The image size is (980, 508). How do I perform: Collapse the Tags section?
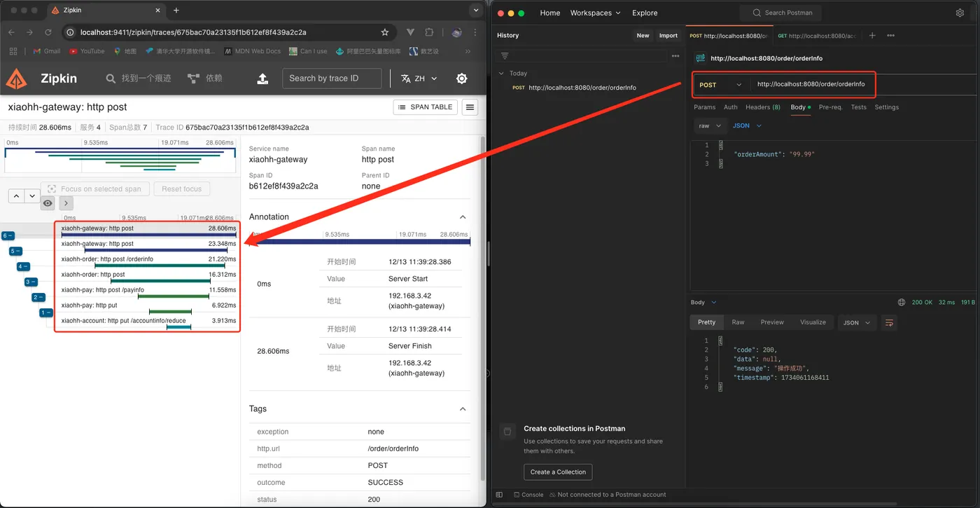coord(463,409)
